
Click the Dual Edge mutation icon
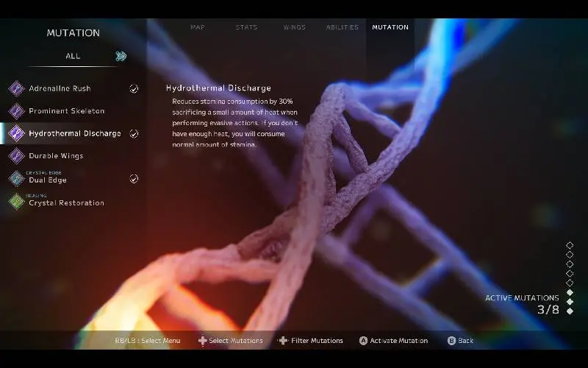[x=16, y=179]
